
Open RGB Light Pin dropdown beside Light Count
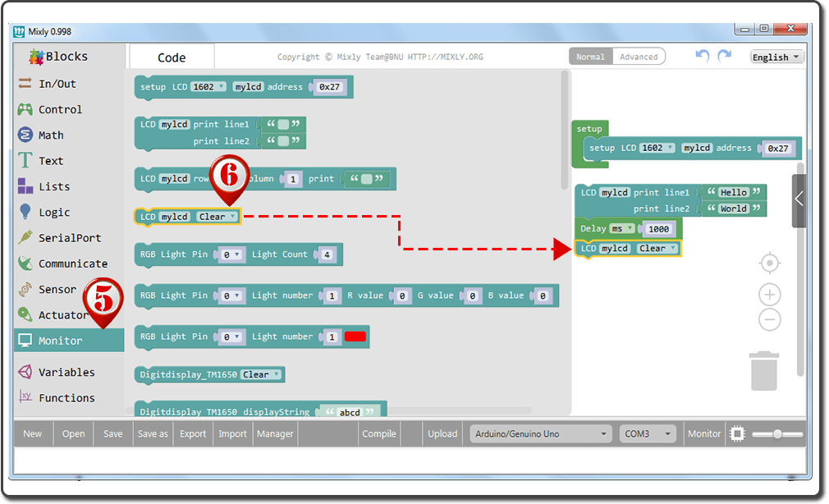231,254
